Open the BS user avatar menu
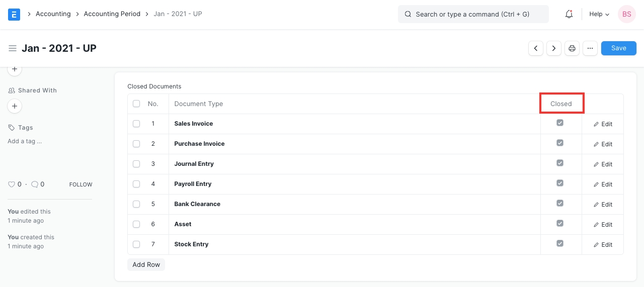This screenshot has width=644, height=287. pyautogui.click(x=626, y=14)
